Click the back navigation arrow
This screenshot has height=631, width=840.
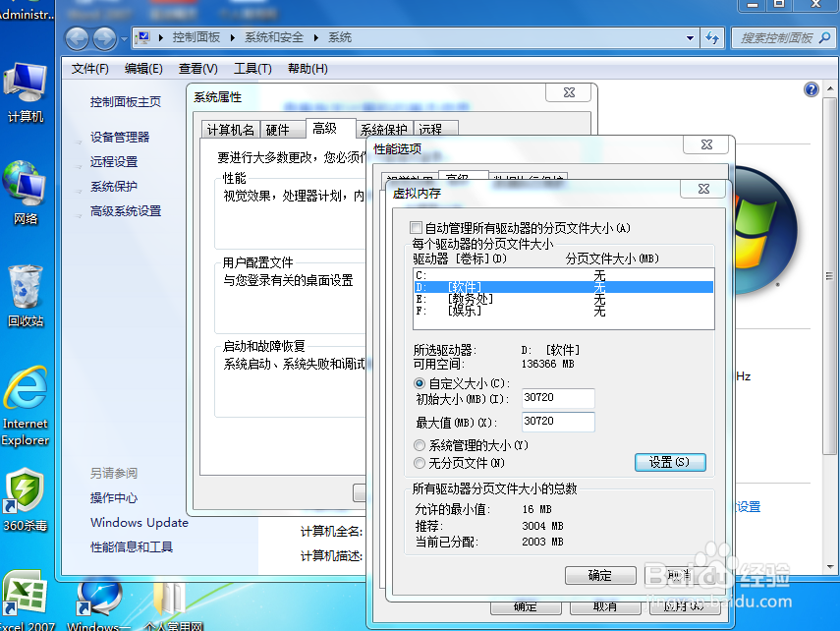tap(76, 37)
